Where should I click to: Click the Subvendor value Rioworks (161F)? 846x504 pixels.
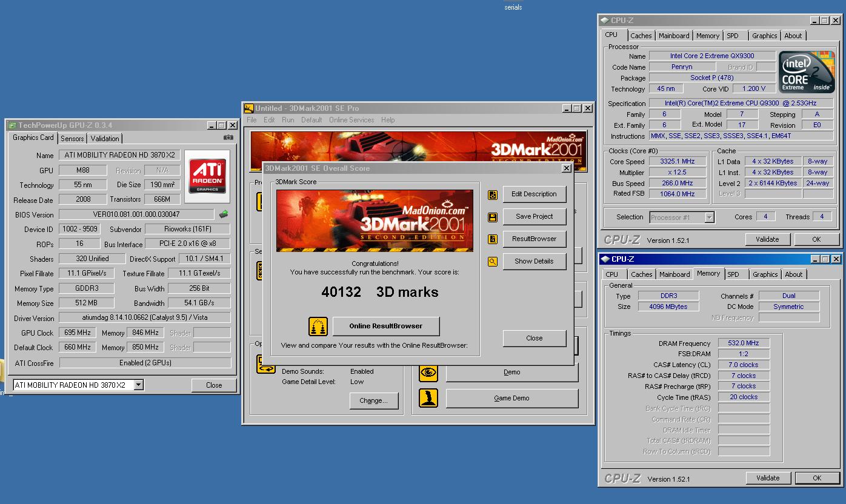pos(187,229)
